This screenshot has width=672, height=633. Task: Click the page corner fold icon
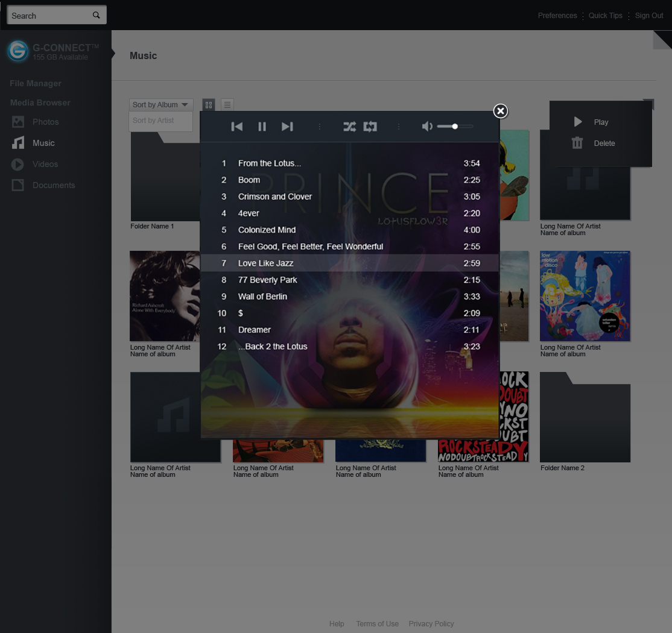662,40
